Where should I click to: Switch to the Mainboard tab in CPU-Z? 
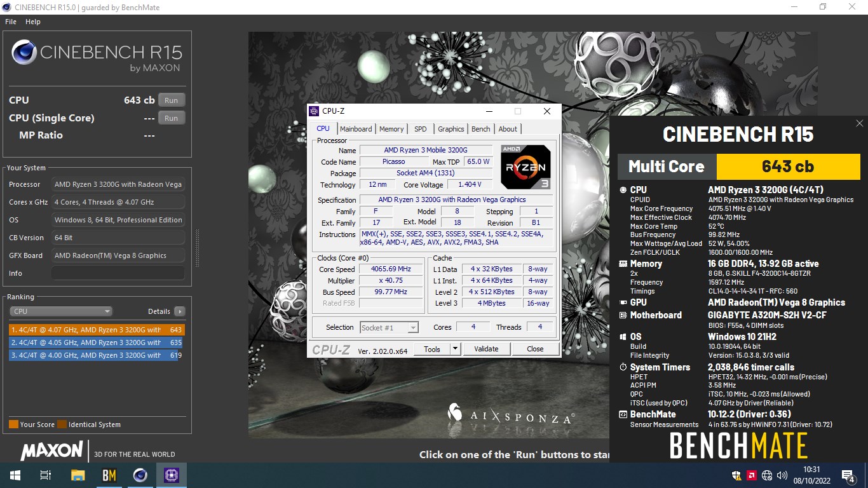(356, 129)
